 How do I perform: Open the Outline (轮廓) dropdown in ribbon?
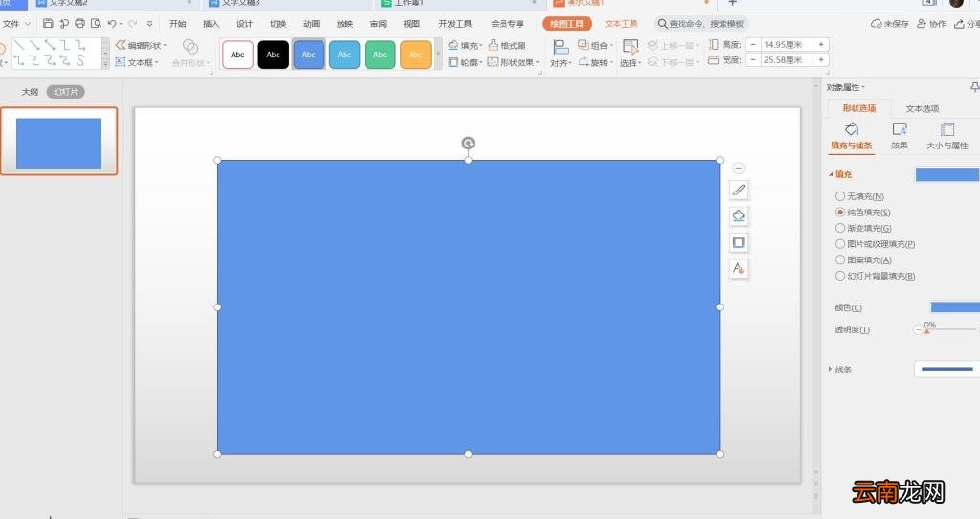coord(466,62)
